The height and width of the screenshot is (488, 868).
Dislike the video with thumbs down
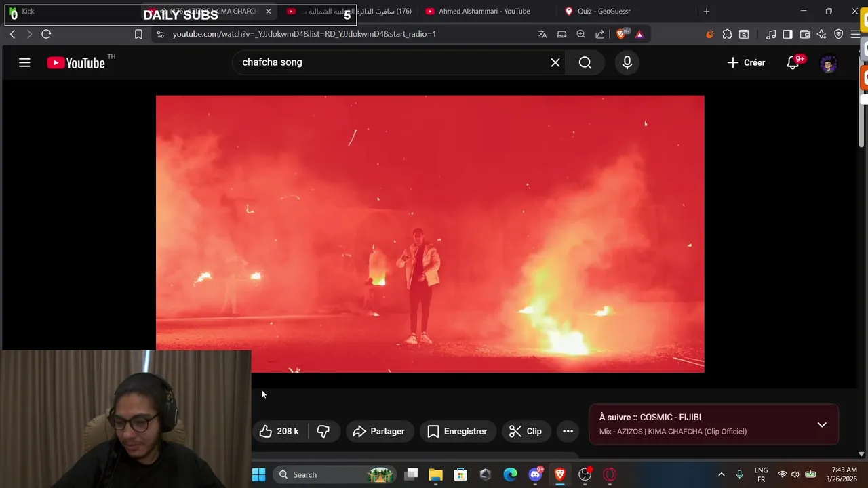point(323,431)
